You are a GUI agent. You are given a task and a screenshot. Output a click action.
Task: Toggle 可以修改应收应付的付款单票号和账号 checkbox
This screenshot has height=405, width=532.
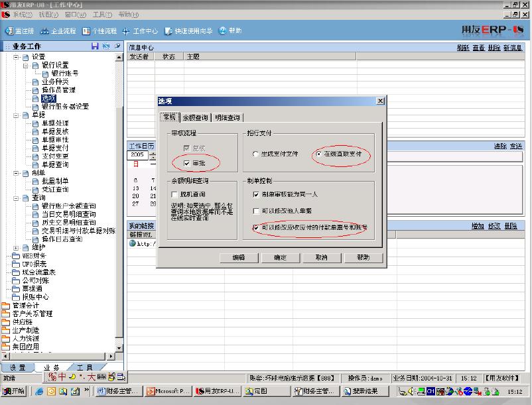(256, 228)
